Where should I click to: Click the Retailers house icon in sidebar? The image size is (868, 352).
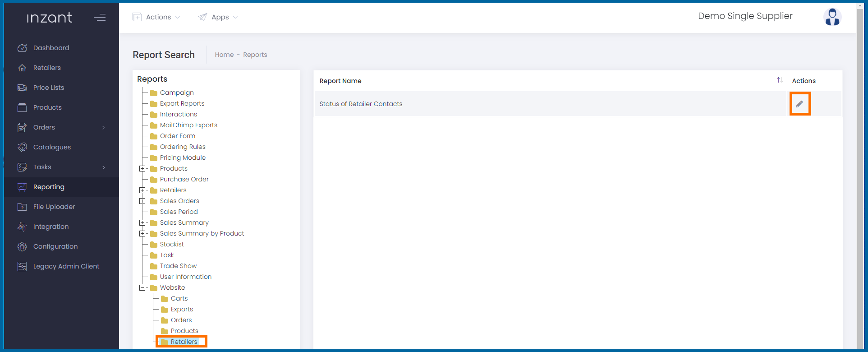(x=22, y=68)
